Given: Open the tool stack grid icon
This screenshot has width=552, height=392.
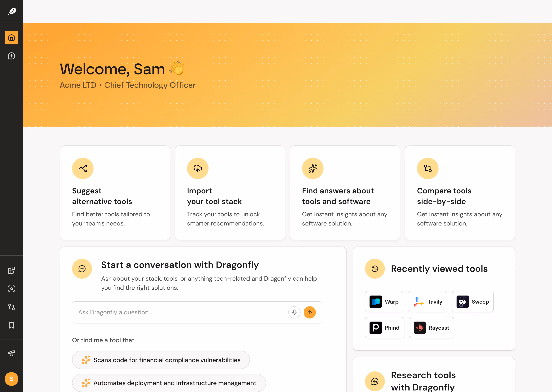Looking at the screenshot, I should [11, 270].
